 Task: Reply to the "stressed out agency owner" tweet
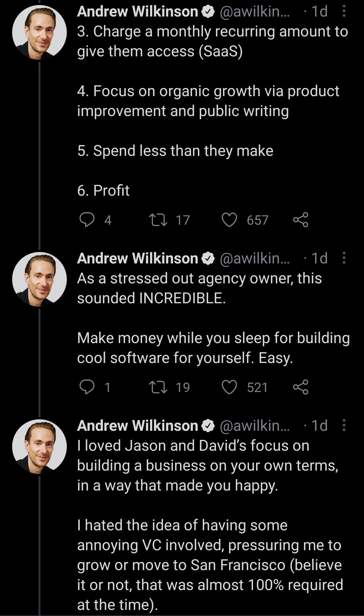(x=87, y=387)
